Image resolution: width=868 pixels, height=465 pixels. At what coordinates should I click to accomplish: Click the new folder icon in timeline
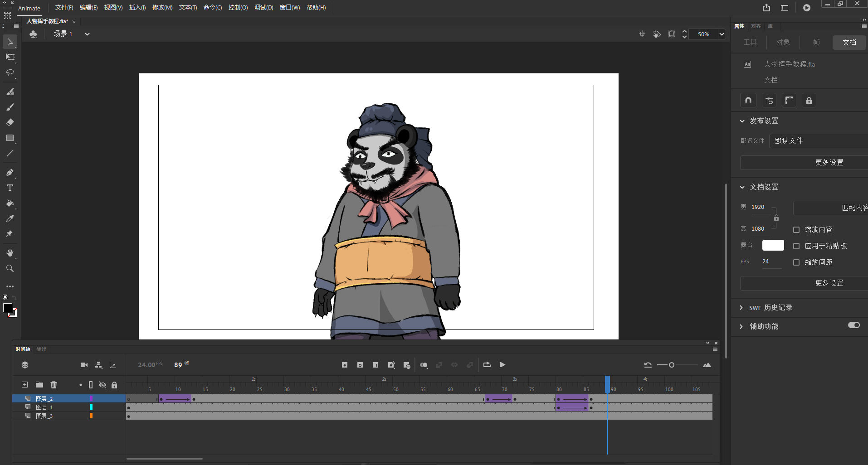point(39,385)
